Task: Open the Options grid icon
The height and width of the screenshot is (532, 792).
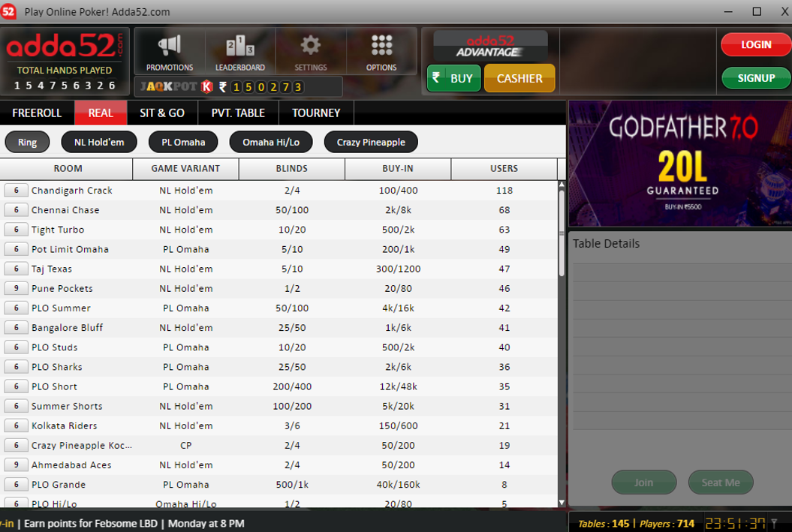Action: [x=381, y=46]
